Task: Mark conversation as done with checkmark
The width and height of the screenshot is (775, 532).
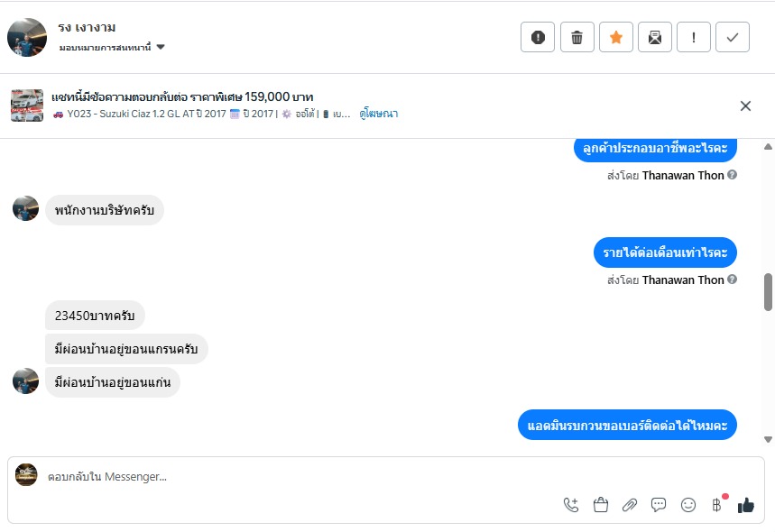Action: click(733, 37)
